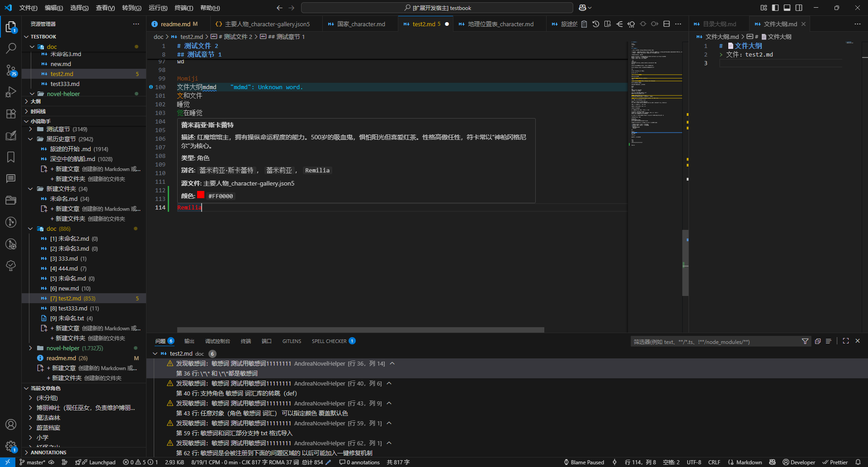Expand the 时间线 section

pos(84,111)
